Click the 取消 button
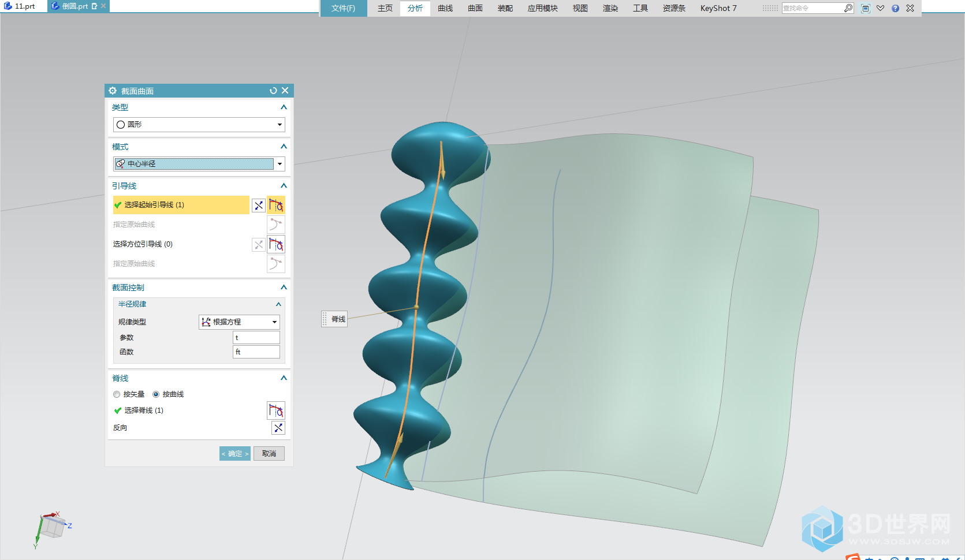965x560 pixels. click(269, 454)
